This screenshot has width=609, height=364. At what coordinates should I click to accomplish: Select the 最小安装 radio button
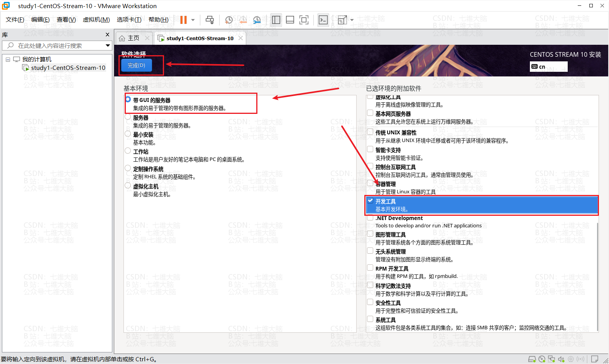coord(128,134)
